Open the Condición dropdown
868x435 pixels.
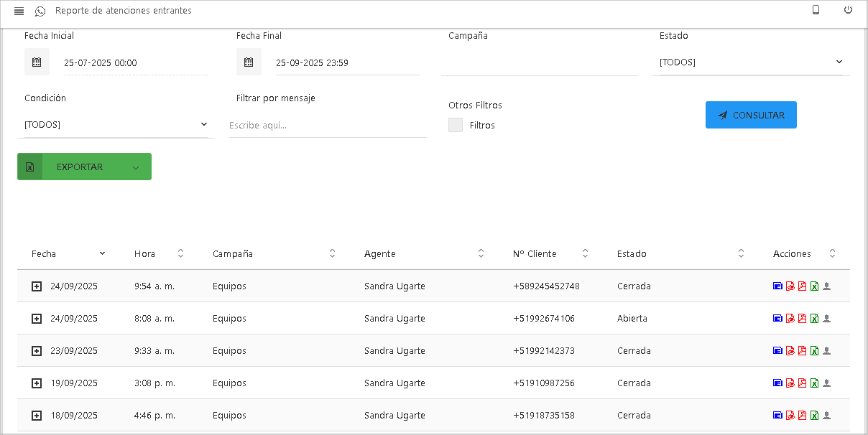(x=116, y=125)
